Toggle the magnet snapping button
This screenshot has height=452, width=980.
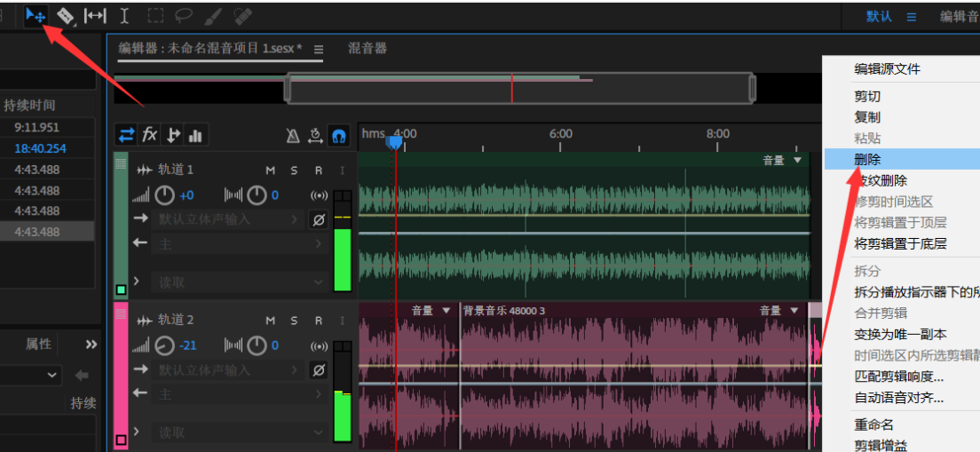tap(338, 136)
